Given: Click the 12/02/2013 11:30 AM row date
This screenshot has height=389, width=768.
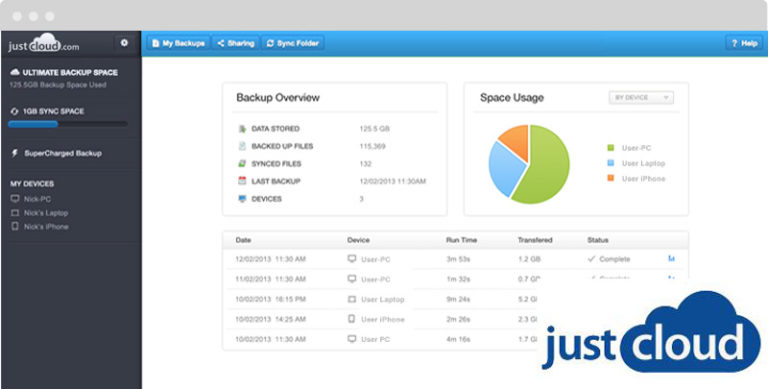Looking at the screenshot, I should point(271,259).
